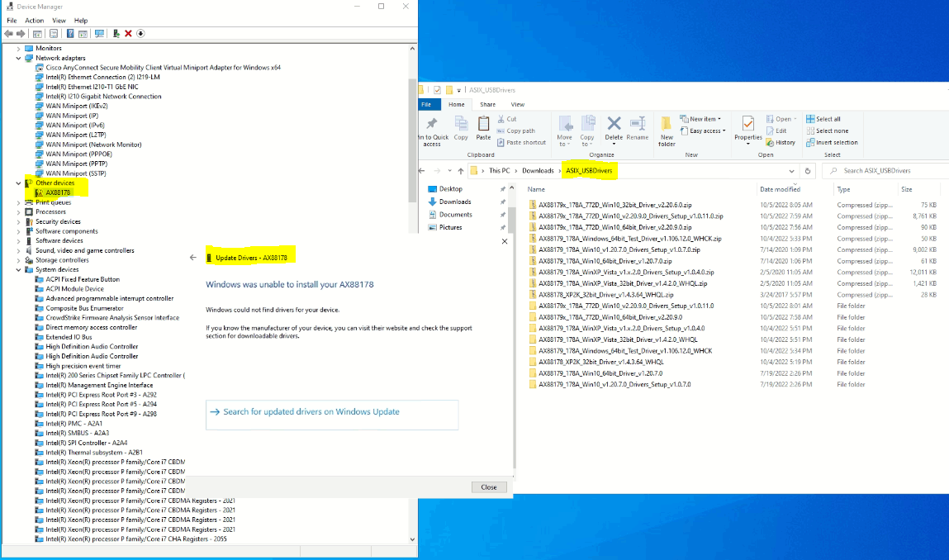Toggle the Pin to Quick access button

(434, 131)
